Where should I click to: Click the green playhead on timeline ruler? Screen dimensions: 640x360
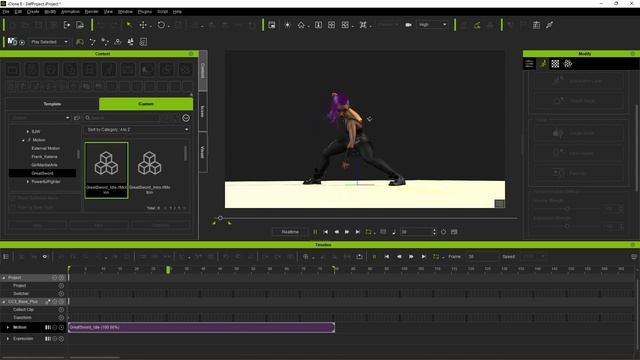coord(168,269)
